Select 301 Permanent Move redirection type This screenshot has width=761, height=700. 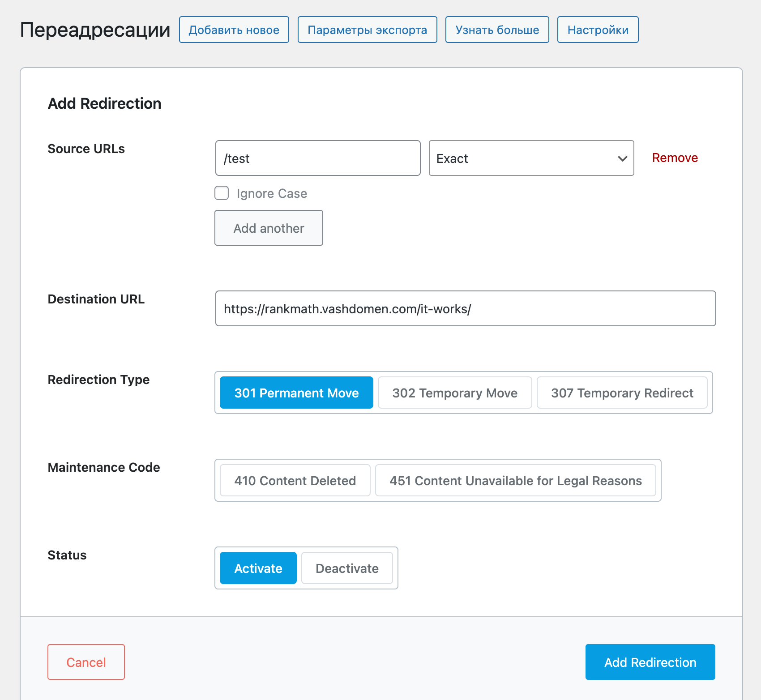coord(296,393)
